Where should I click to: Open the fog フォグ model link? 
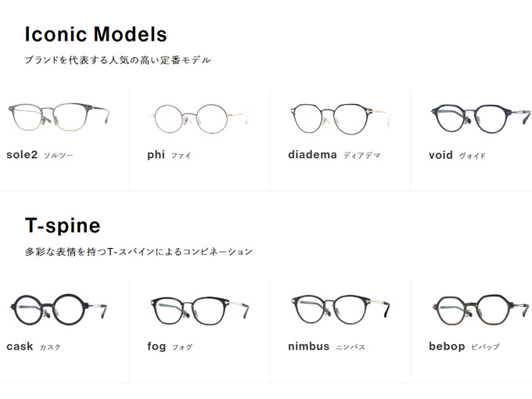[x=170, y=347]
